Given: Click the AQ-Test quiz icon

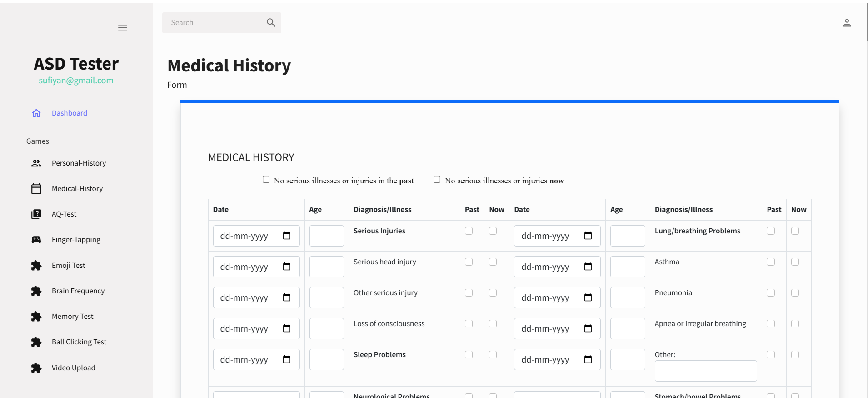Looking at the screenshot, I should (x=36, y=214).
